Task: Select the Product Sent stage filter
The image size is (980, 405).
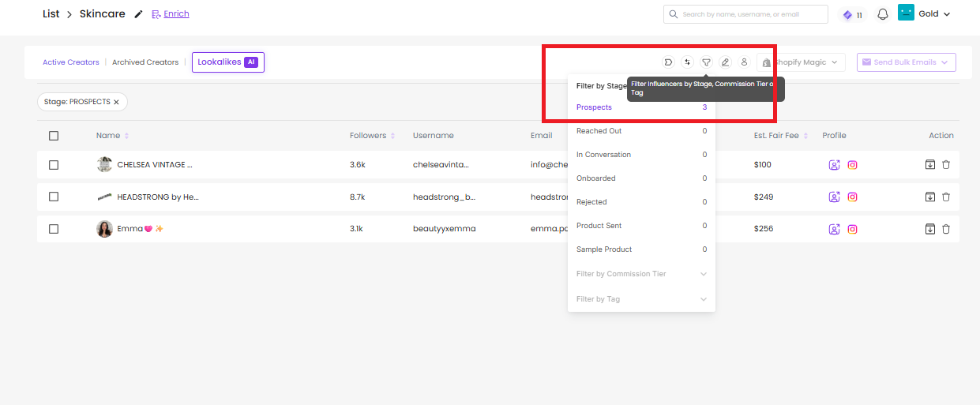Action: pyautogui.click(x=641, y=226)
